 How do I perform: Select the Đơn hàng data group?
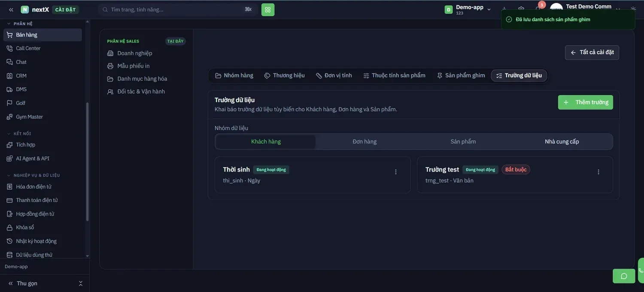[365, 141]
